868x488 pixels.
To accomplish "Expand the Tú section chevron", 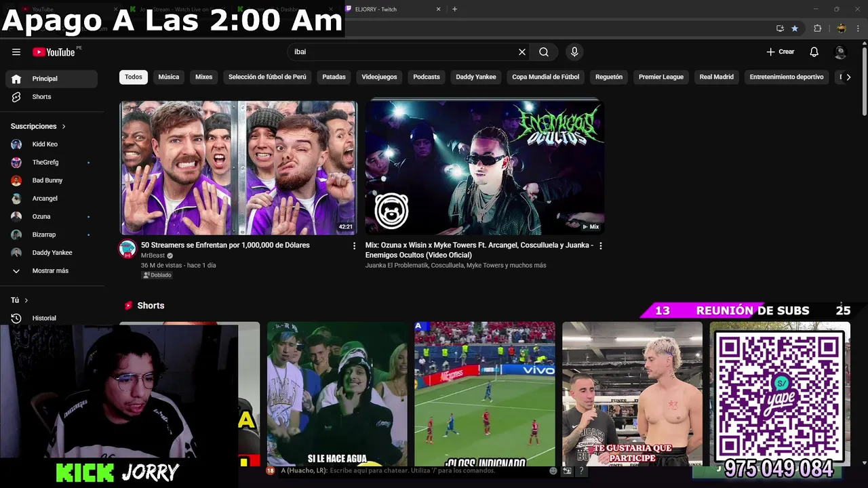I will tap(26, 300).
